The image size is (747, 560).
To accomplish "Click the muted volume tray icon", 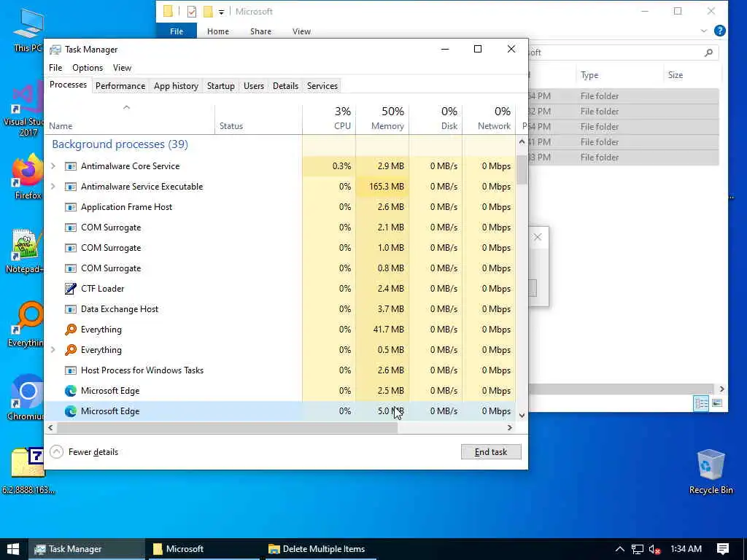I will tap(654, 550).
